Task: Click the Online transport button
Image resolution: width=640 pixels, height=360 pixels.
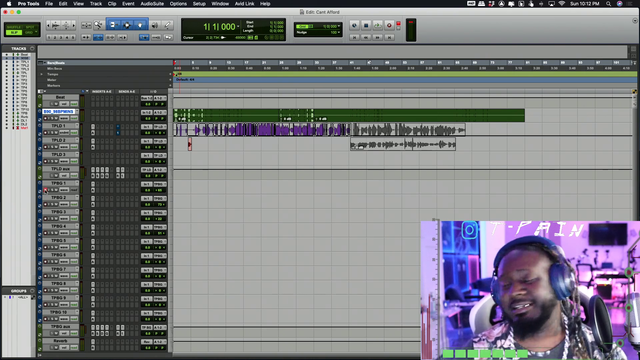Action: tap(354, 25)
